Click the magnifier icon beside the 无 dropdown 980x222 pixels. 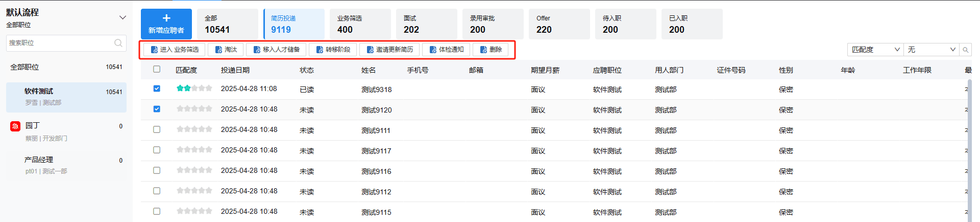click(x=965, y=50)
